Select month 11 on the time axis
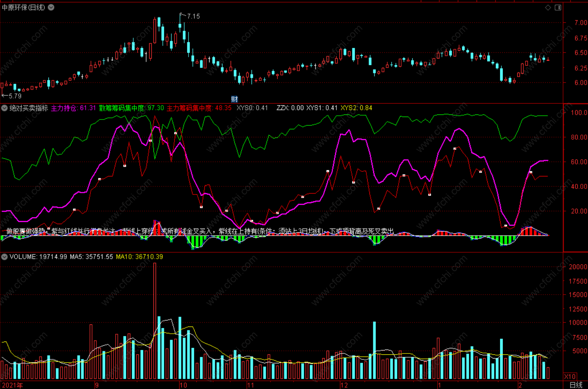Screen dimensions: 588x389 click(251, 385)
